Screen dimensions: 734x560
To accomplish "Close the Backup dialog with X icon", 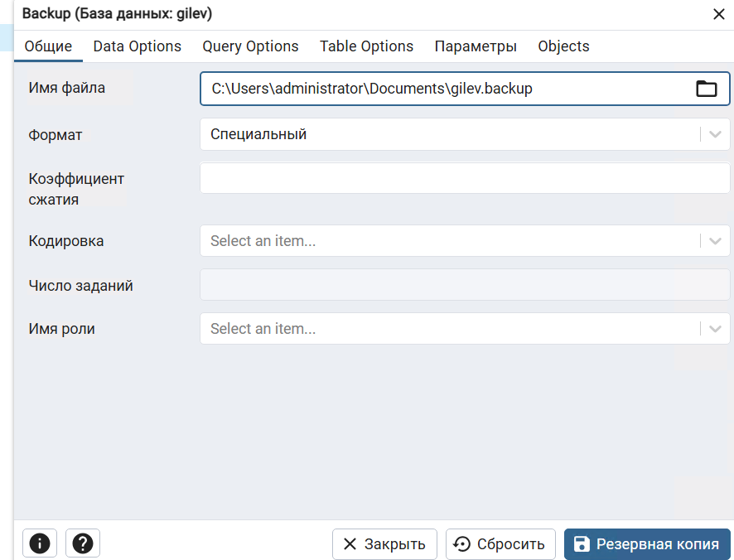I will [x=718, y=13].
